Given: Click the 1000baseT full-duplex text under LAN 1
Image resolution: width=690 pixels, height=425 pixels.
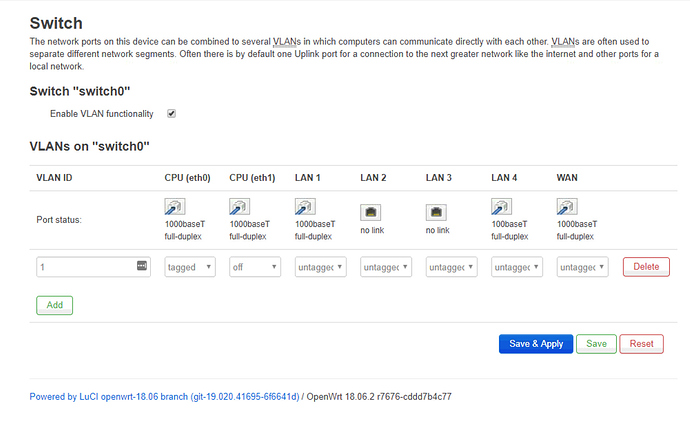Looking at the screenshot, I should pos(315,230).
